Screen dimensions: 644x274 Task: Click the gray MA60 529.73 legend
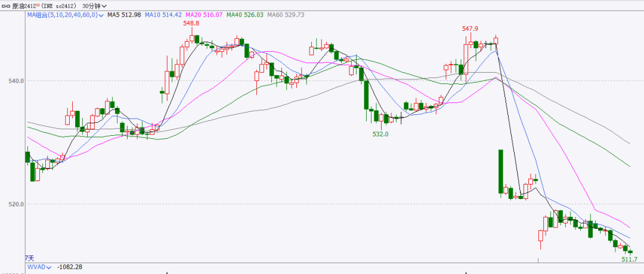coord(287,15)
